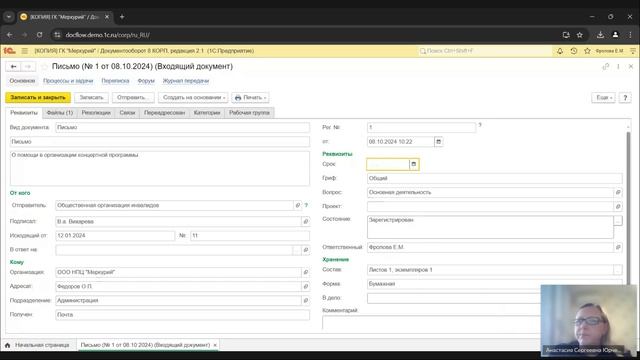640x360 pixels.
Task: Copy link to this document icon
Action: 606,67
